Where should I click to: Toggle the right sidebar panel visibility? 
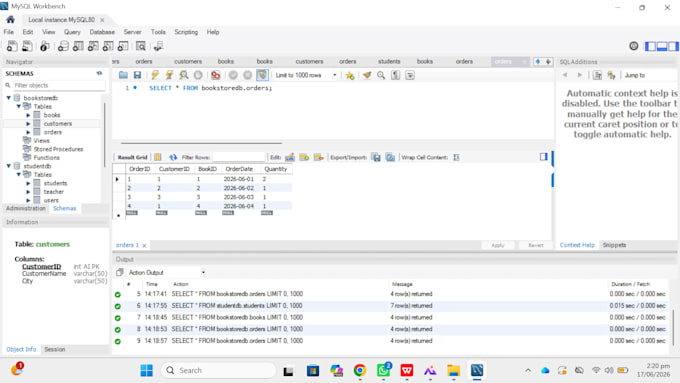[x=673, y=46]
